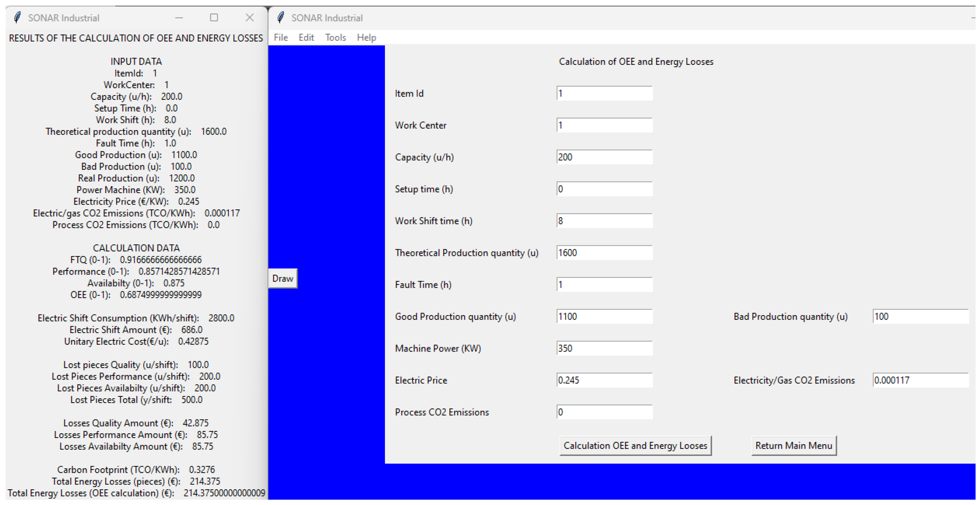Open the Tools menu
Image resolution: width=980 pixels, height=505 pixels.
(x=335, y=37)
